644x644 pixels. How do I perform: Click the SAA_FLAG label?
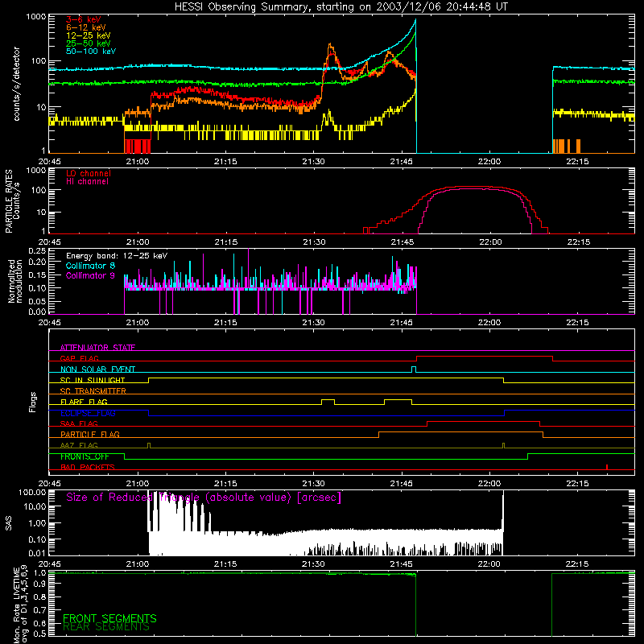click(x=79, y=423)
